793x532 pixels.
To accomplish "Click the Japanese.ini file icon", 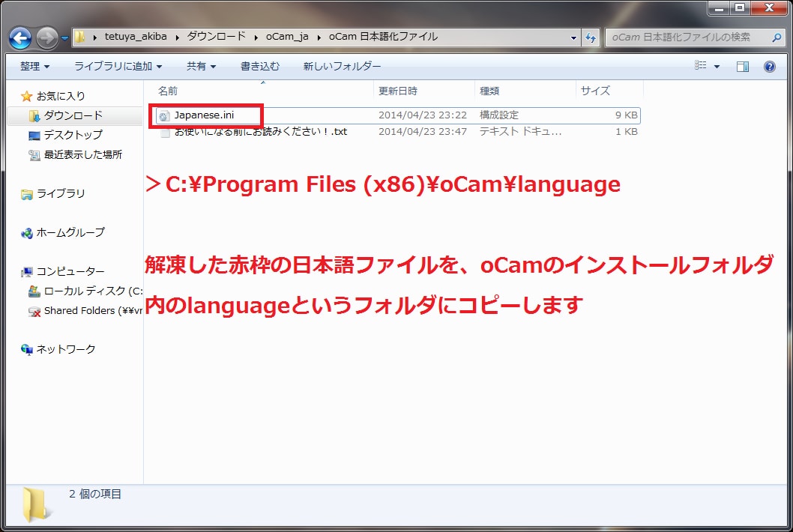I will [x=164, y=116].
